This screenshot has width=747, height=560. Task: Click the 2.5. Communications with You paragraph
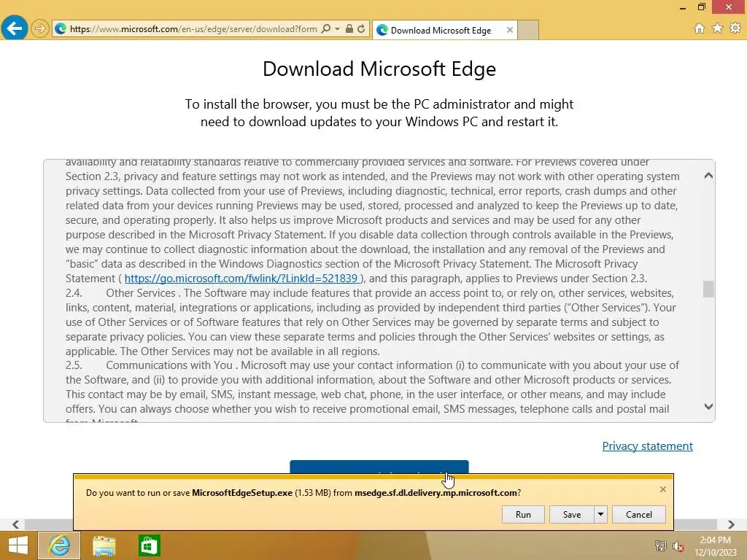(x=372, y=394)
